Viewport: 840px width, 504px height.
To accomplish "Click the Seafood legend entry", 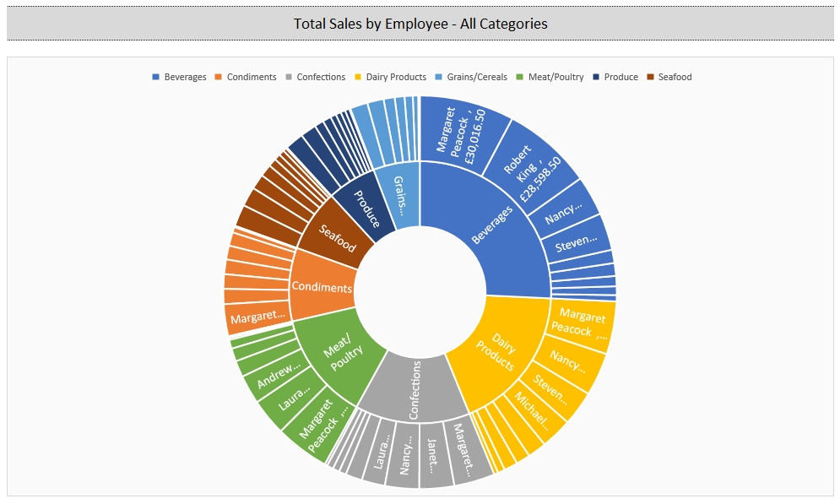I will pos(674,77).
